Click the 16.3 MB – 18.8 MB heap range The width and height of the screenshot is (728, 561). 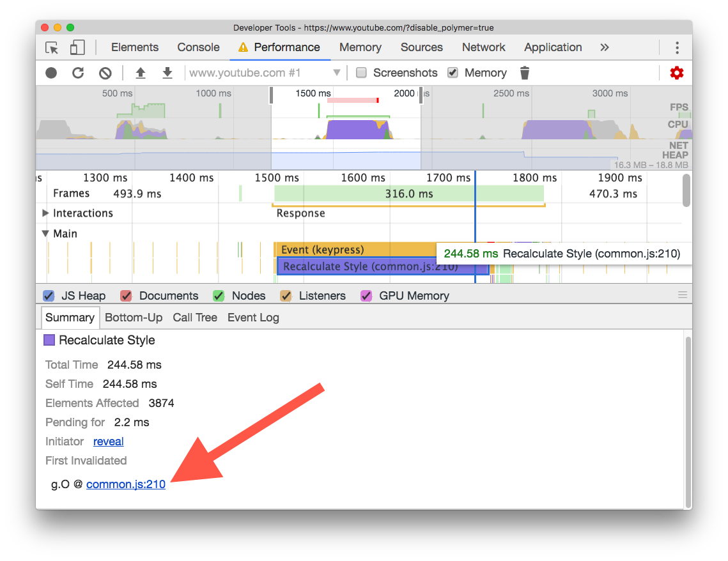click(x=651, y=165)
